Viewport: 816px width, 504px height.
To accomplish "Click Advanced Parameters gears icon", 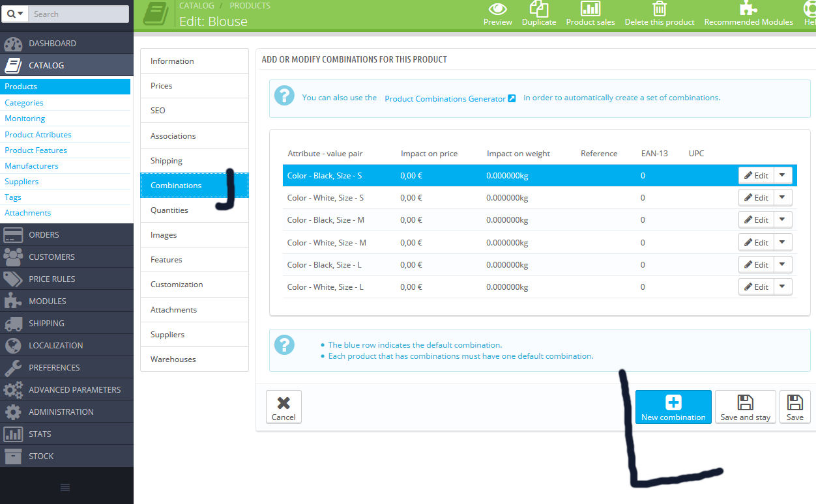I will [13, 390].
